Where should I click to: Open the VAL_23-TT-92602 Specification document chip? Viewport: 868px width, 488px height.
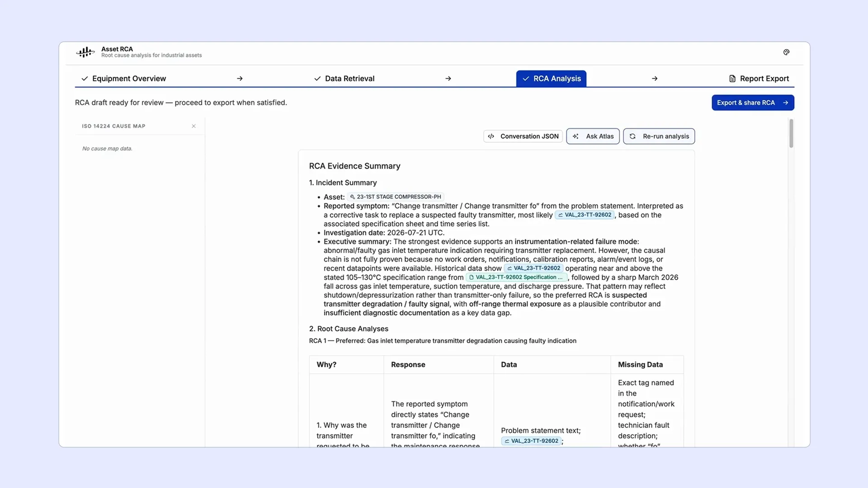point(516,277)
